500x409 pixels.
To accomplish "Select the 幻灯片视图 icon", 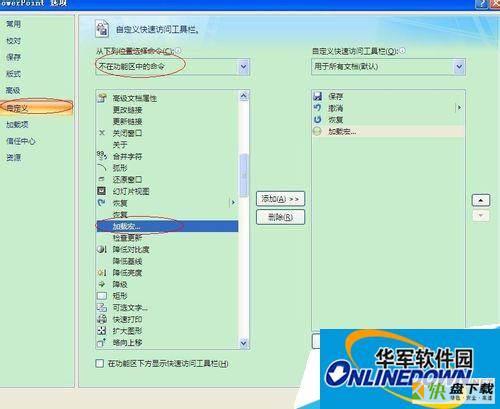I will tap(101, 191).
